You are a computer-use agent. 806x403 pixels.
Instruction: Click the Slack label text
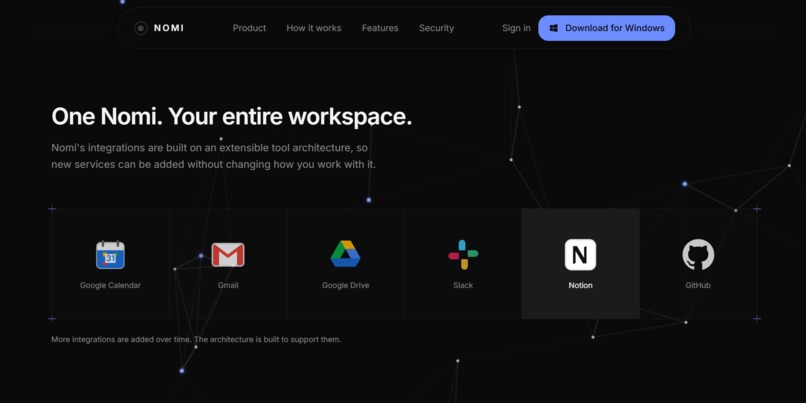tap(463, 285)
